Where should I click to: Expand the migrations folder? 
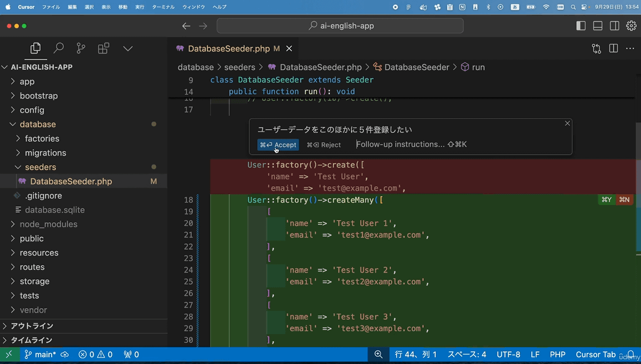coord(45,153)
